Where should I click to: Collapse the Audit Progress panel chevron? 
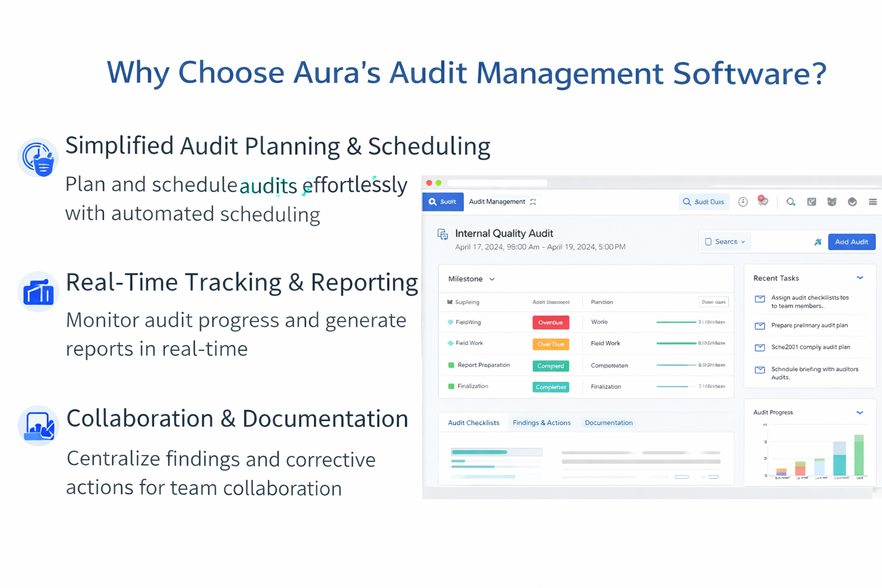860,412
